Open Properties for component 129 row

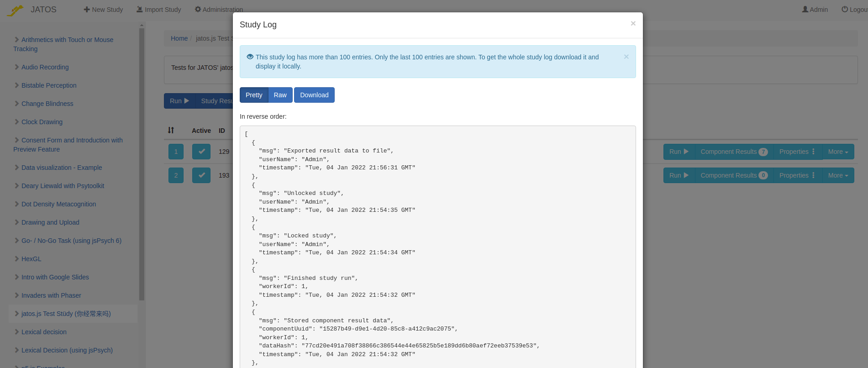tap(797, 152)
